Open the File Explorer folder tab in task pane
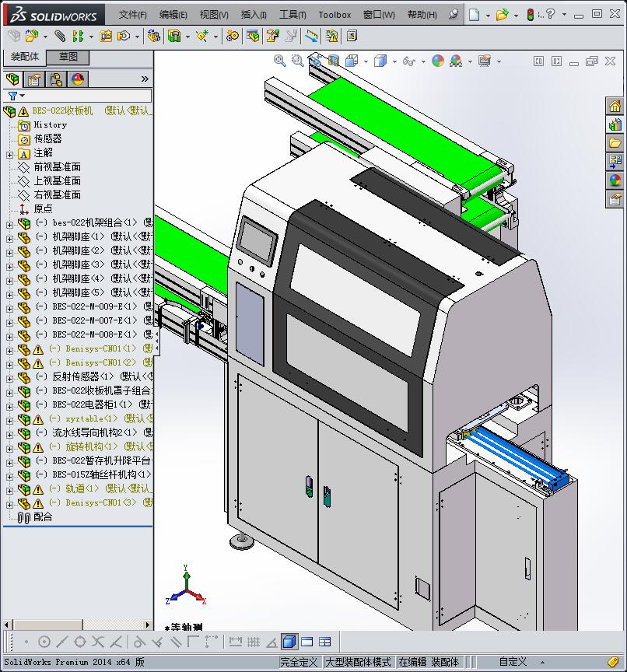 [615, 142]
